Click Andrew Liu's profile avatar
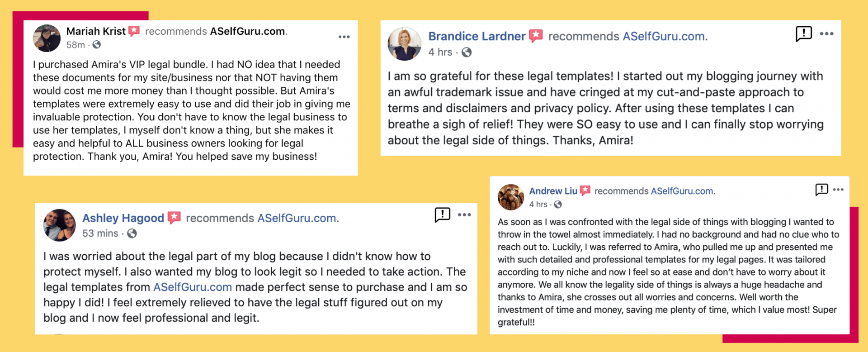The height and width of the screenshot is (352, 868). coord(511,198)
